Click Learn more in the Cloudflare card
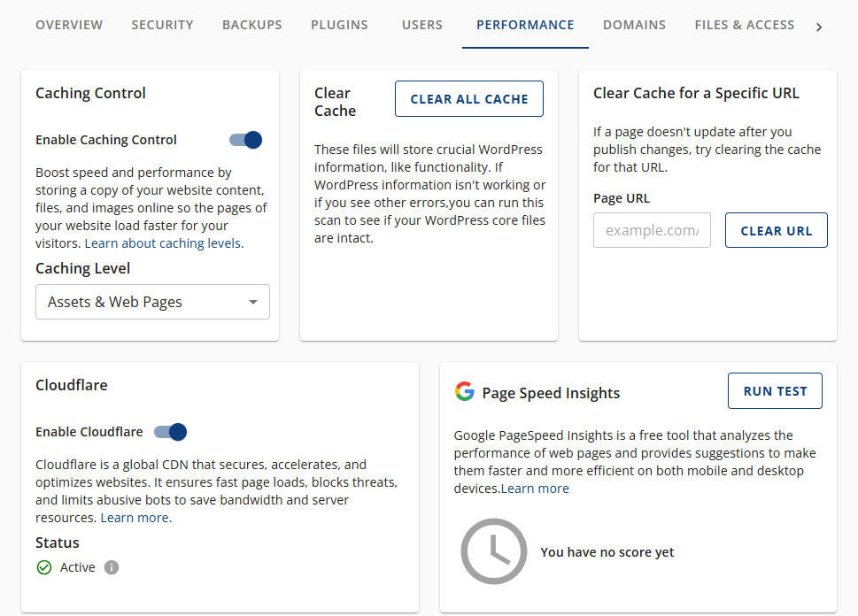 point(135,517)
